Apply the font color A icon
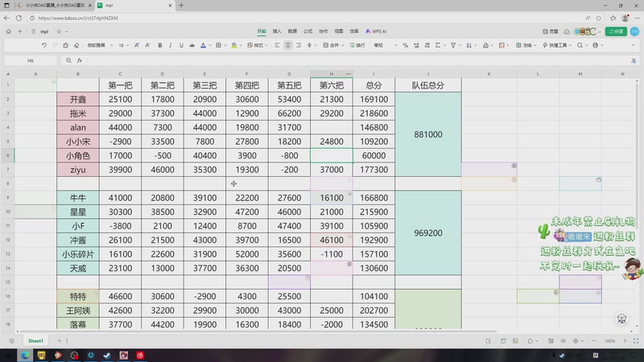The image size is (644, 362). tap(204, 45)
